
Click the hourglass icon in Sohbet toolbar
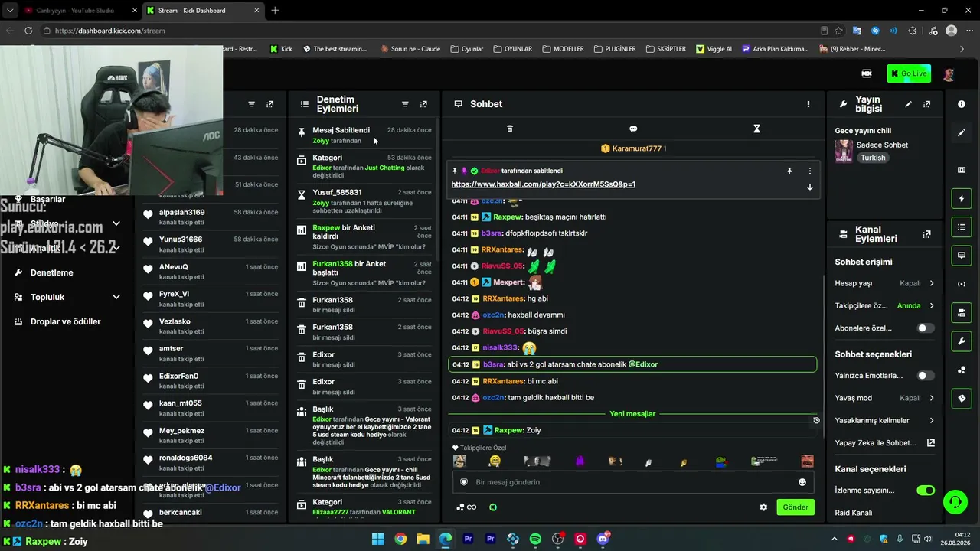[x=756, y=129]
